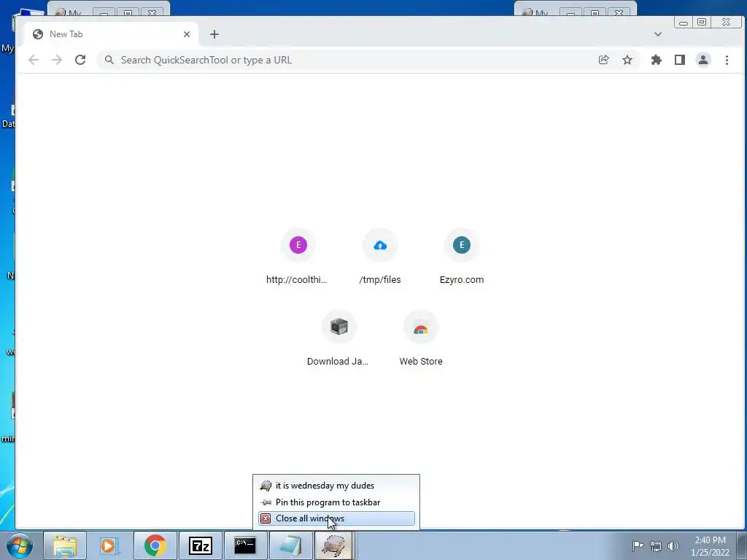This screenshot has width=747, height=560.
Task: Open the Extensions puzzle icon
Action: click(x=657, y=60)
